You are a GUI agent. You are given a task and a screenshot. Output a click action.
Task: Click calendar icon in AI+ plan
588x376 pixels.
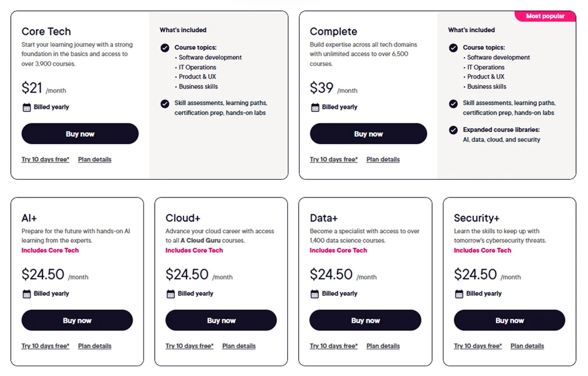coord(26,294)
